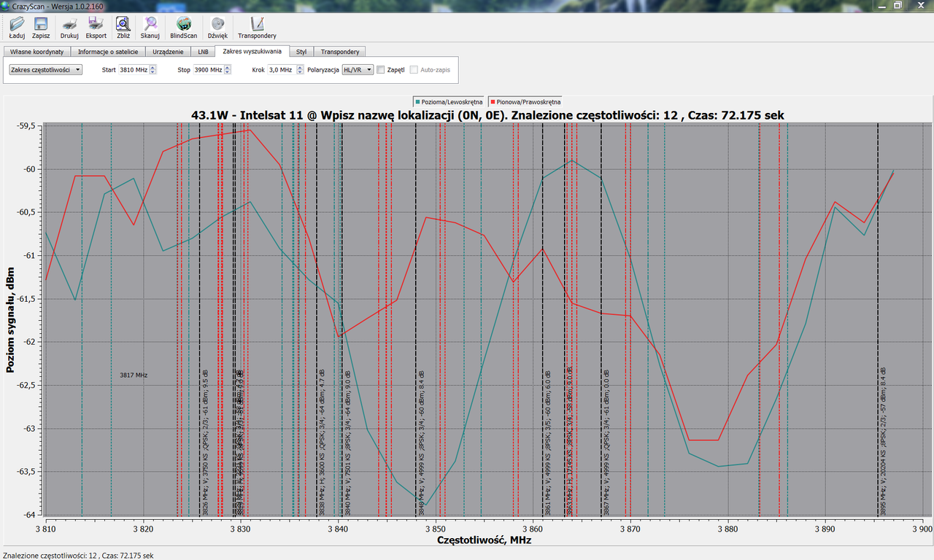Open the Informacje o satelicie tab
The width and height of the screenshot is (934, 560).
(x=108, y=52)
